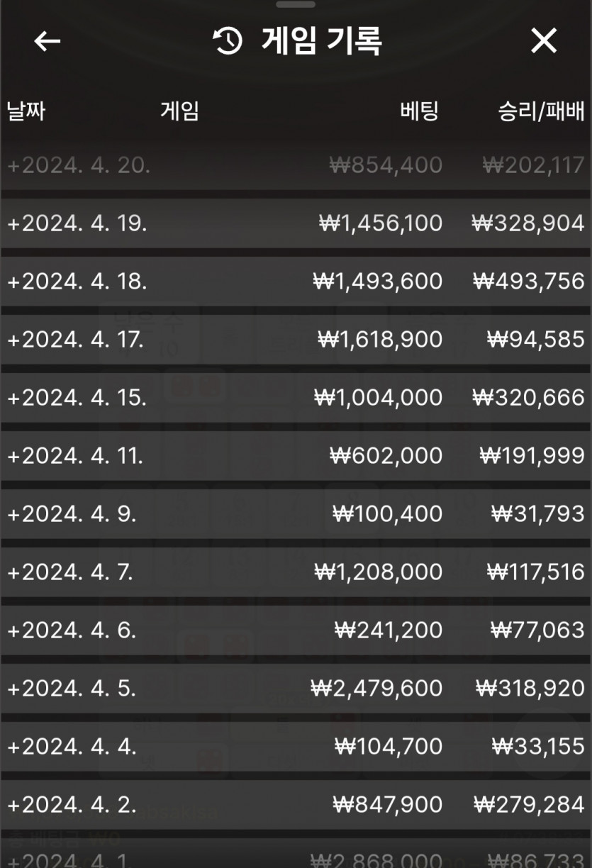The image size is (592, 868).
Task: Click the 승리/패배 column header
Action: 541,111
